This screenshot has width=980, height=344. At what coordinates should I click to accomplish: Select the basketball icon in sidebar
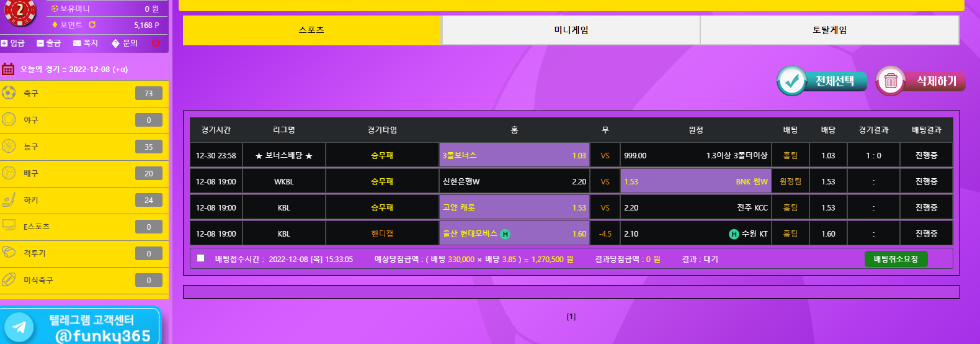click(x=9, y=147)
